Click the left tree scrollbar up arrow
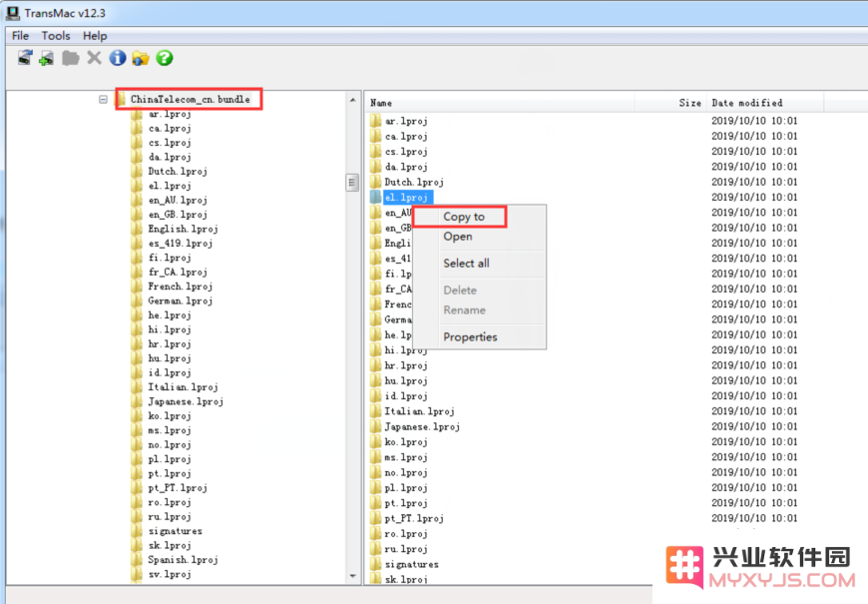The height and width of the screenshot is (604, 868). tap(352, 100)
